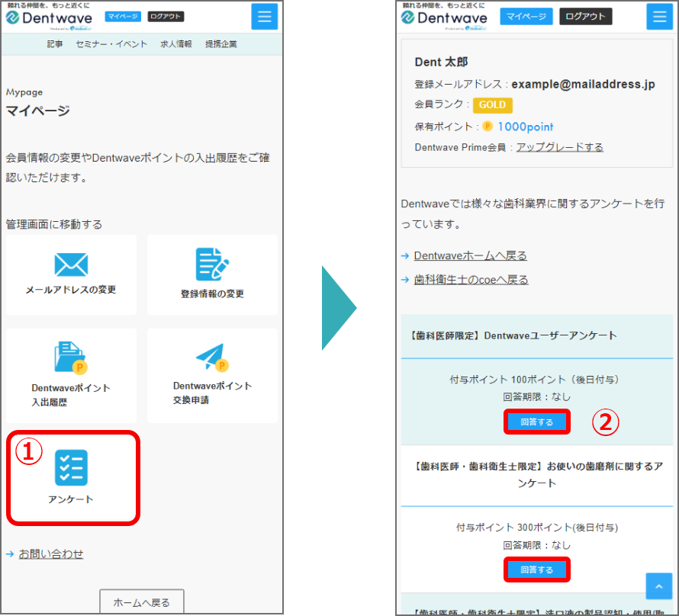The width and height of the screenshot is (679, 616).
Task: Follow the Dentwaveホームへ戻る link
Action: 470,255
